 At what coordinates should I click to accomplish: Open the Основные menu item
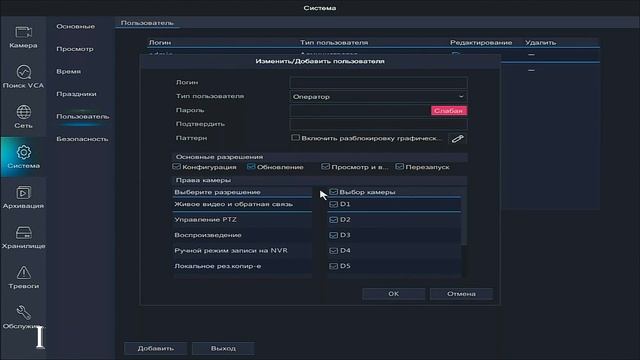pos(76,26)
